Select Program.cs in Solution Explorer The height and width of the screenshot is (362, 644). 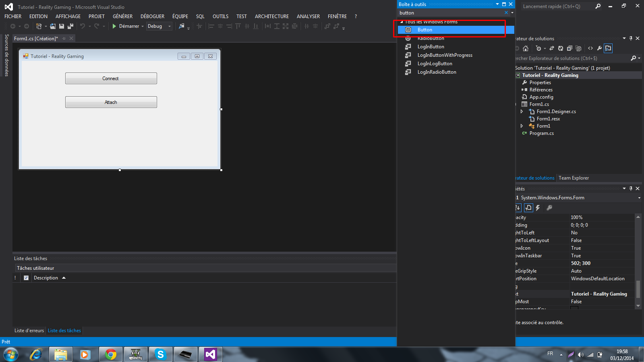coord(541,133)
